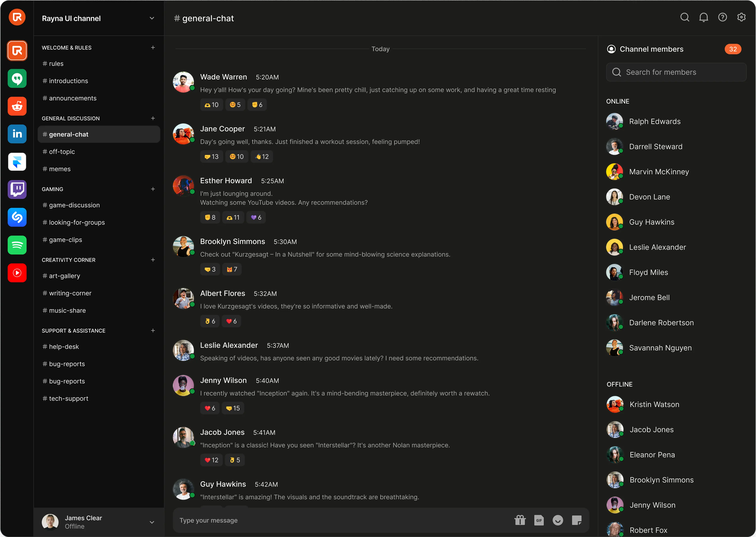Click the gift icon in the message bar

[x=520, y=520]
